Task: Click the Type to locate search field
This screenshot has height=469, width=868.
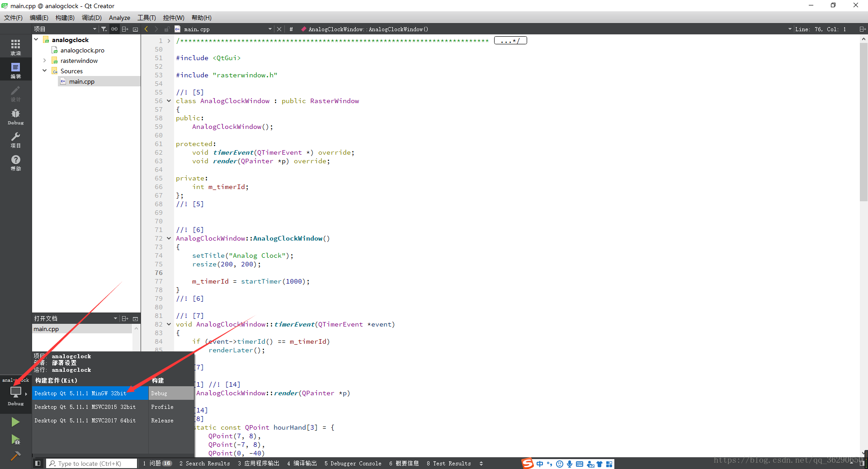Action: point(91,463)
